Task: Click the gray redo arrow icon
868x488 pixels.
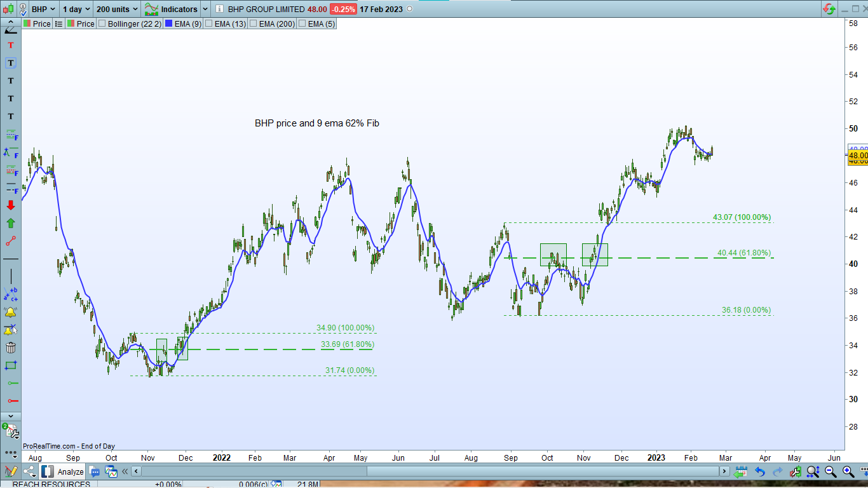Action: 777,471
